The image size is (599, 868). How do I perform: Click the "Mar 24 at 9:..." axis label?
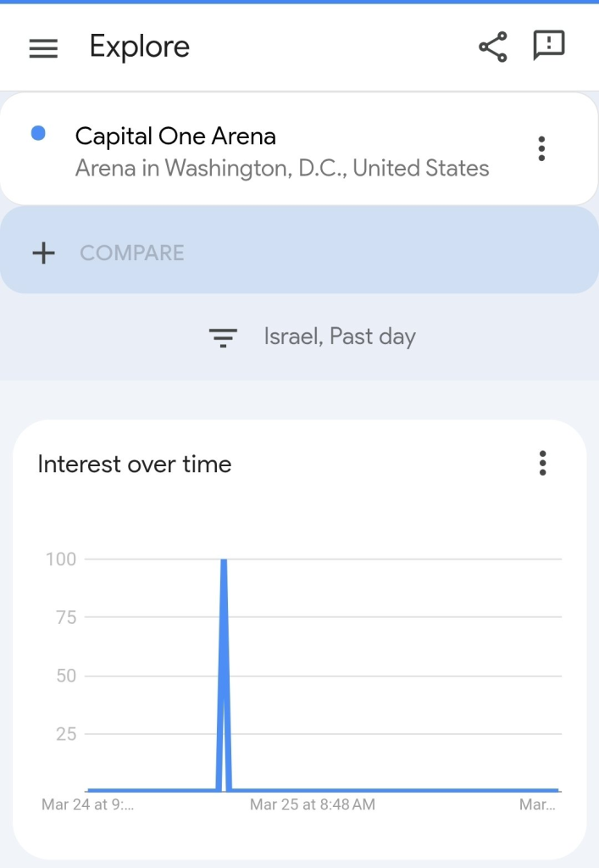click(x=87, y=804)
